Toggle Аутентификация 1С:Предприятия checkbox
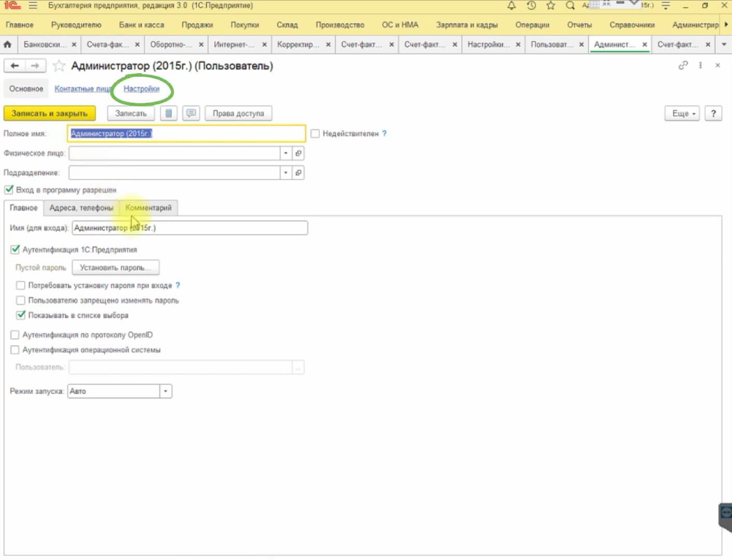 (15, 249)
